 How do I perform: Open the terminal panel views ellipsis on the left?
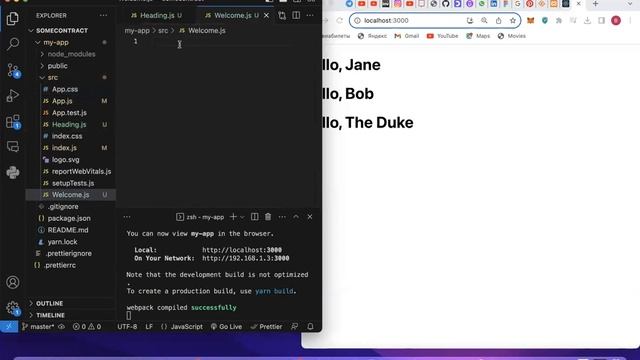127,217
